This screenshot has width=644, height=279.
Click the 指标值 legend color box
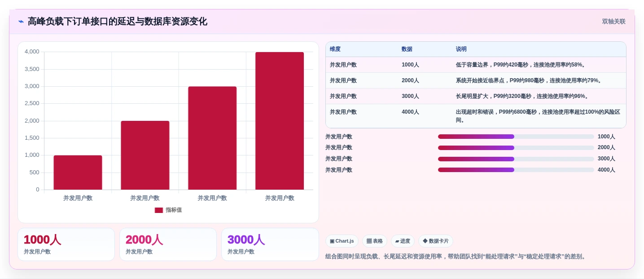(x=159, y=210)
